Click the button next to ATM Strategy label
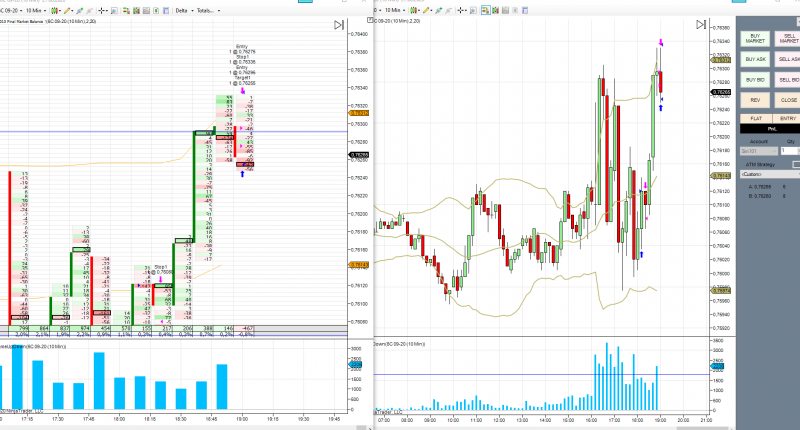Viewport: 800px width, 430px height. coord(796,164)
